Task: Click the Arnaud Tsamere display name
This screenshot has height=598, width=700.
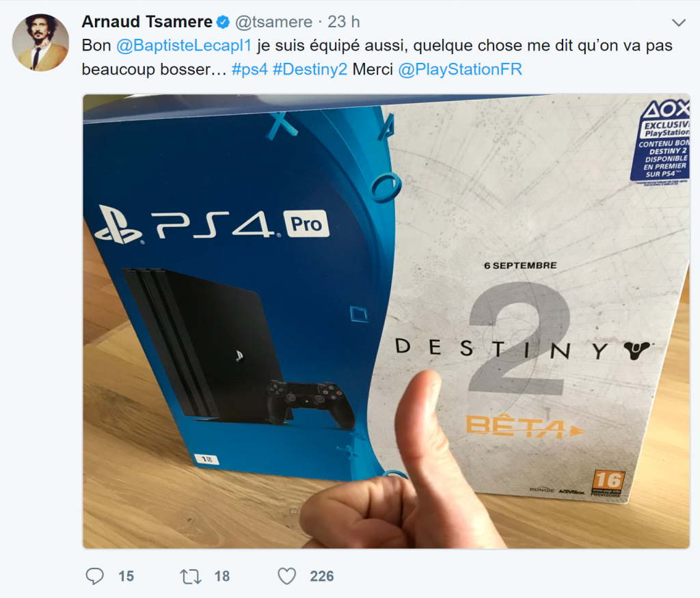Action: pos(148,22)
